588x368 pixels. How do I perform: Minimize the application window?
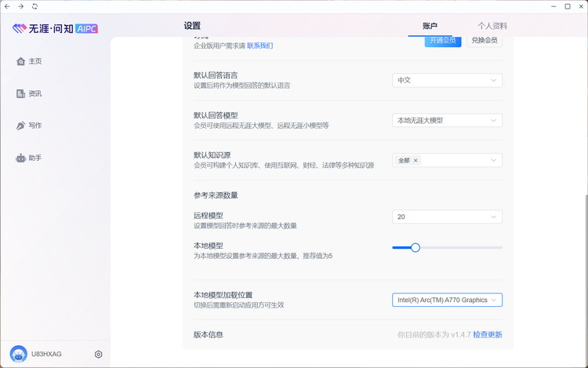(x=554, y=6)
